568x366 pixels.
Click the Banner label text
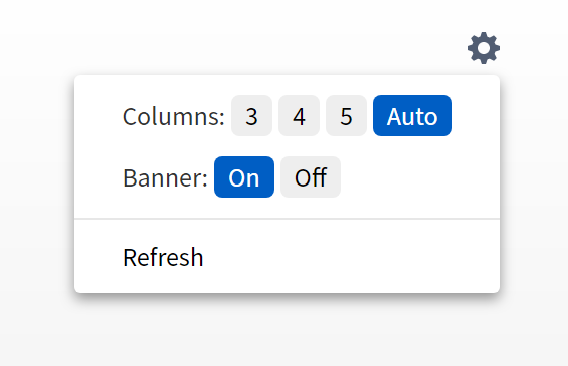165,178
